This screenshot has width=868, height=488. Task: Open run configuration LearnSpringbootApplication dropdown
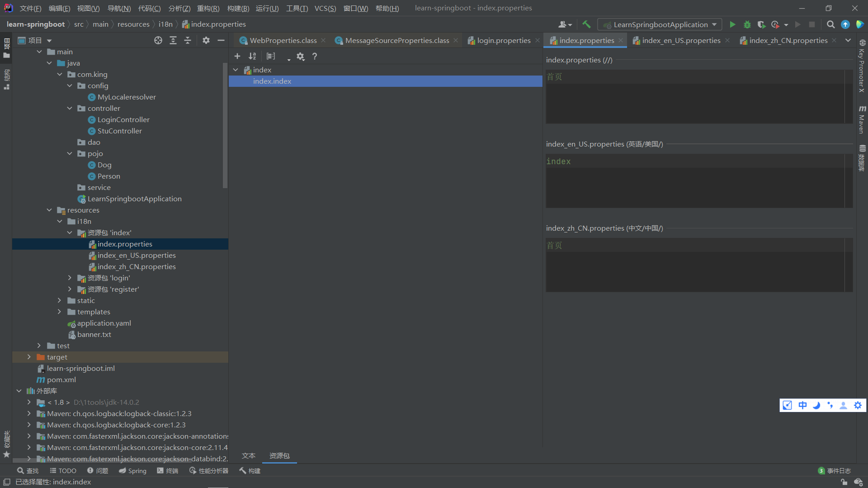tap(660, 24)
